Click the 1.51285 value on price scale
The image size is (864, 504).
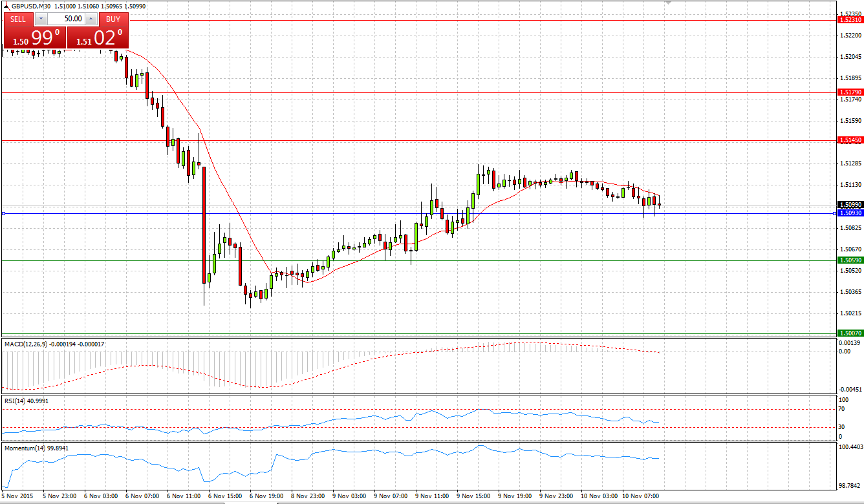point(850,163)
